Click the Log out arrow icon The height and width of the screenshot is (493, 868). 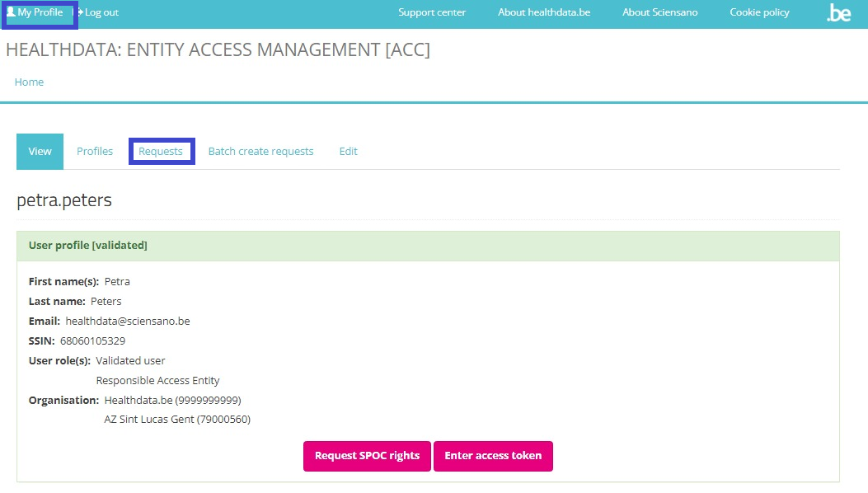pos(81,12)
